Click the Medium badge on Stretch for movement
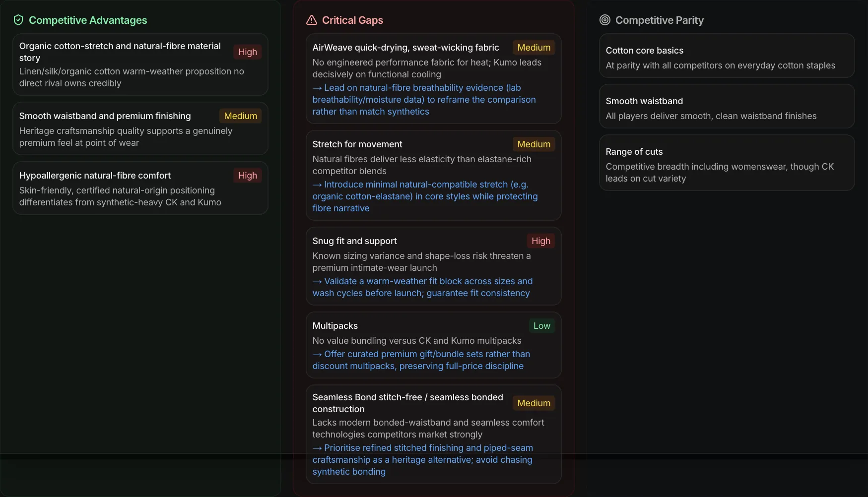This screenshot has height=497, width=868. (x=534, y=144)
